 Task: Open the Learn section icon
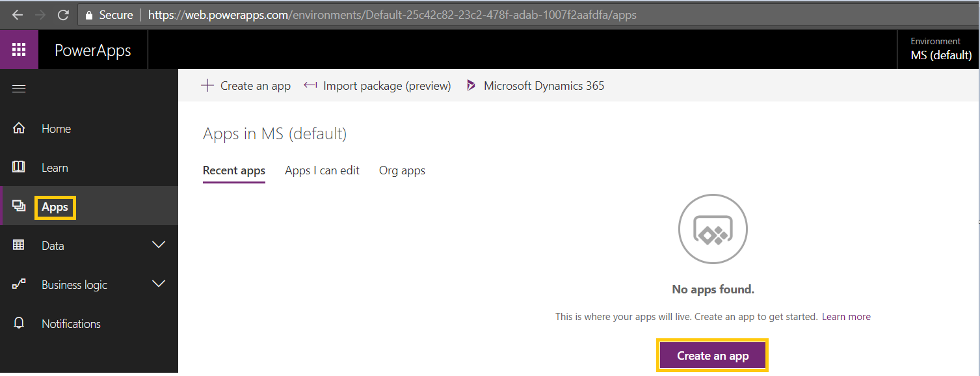click(19, 167)
